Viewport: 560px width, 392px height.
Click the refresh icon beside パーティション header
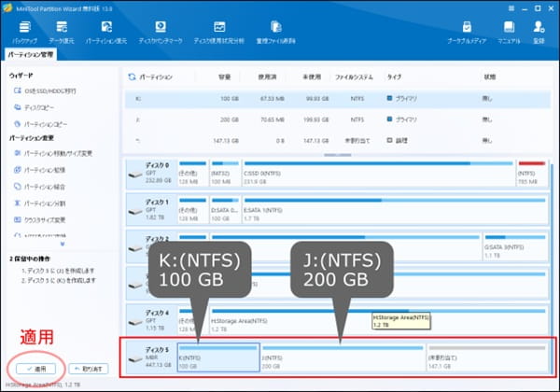pos(132,77)
